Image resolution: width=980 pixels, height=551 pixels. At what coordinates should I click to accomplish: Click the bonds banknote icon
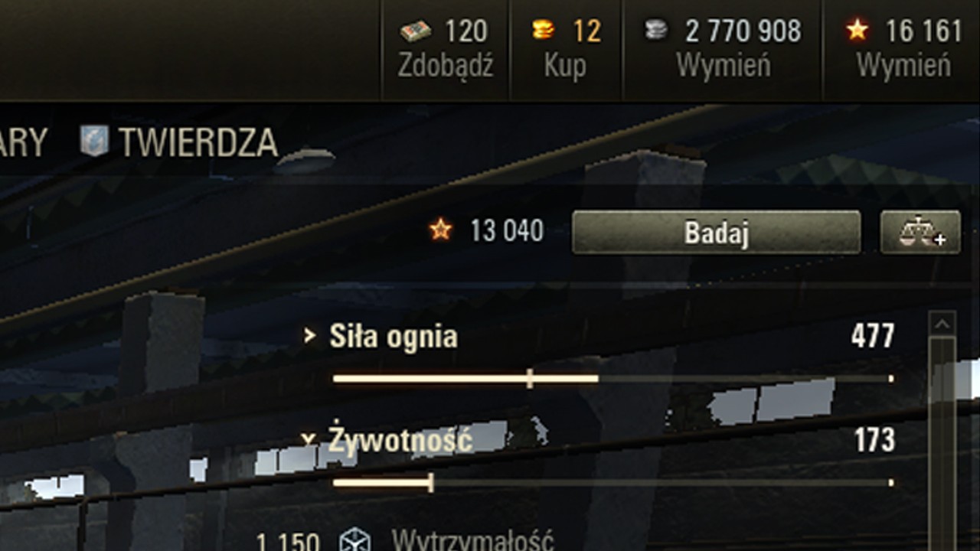coord(416,31)
